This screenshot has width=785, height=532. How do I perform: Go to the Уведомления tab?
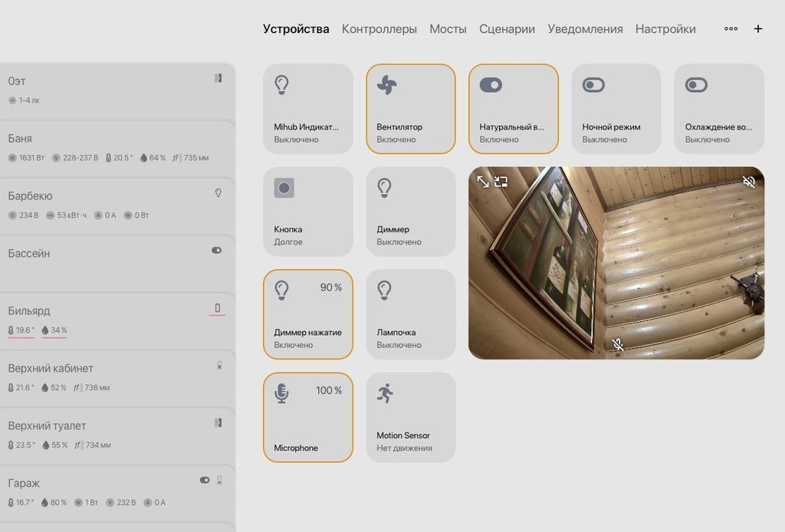pyautogui.click(x=585, y=29)
